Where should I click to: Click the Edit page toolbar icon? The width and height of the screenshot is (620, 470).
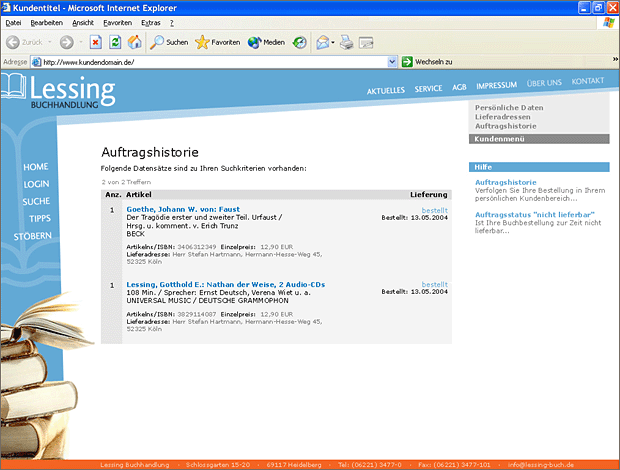click(366, 42)
